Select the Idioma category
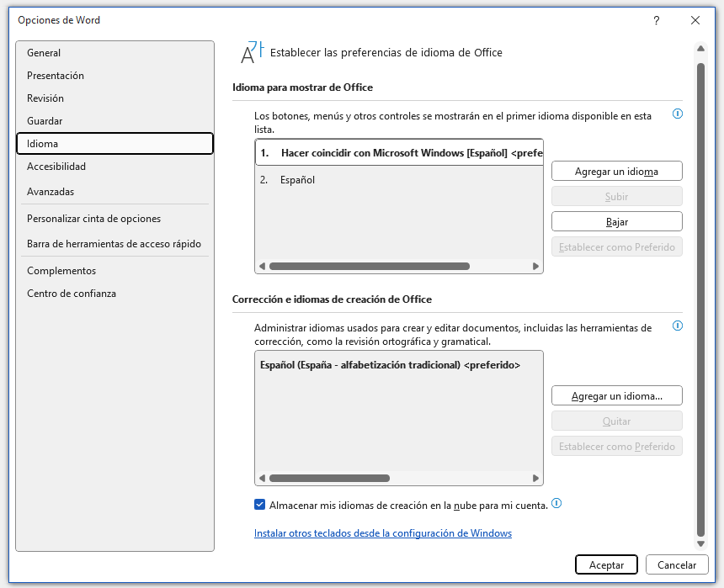Screen dimensions: 724x588 115,144
